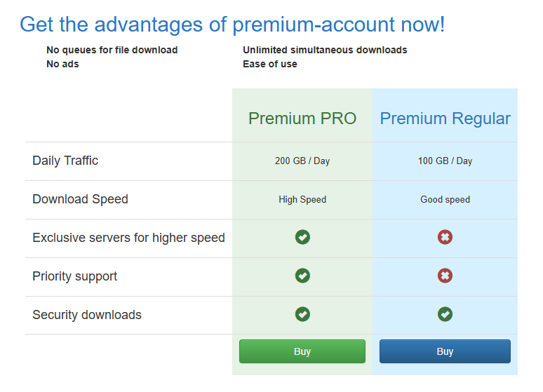Click the premium-account advantages headline
Screen dimensions: 543x392
(232, 25)
